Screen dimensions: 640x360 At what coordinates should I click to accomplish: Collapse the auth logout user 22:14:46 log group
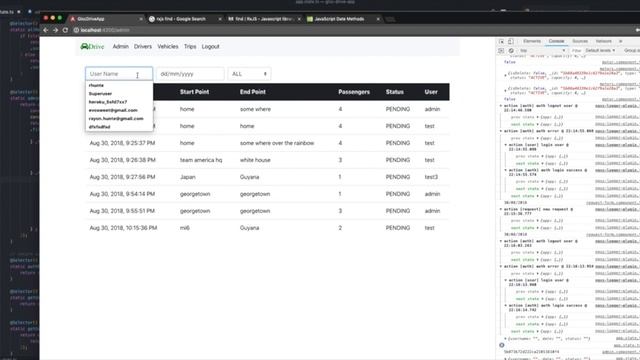501,106
